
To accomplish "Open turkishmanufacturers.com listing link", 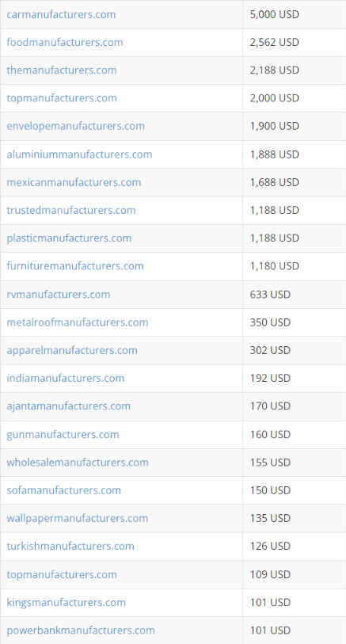I will [x=70, y=547].
